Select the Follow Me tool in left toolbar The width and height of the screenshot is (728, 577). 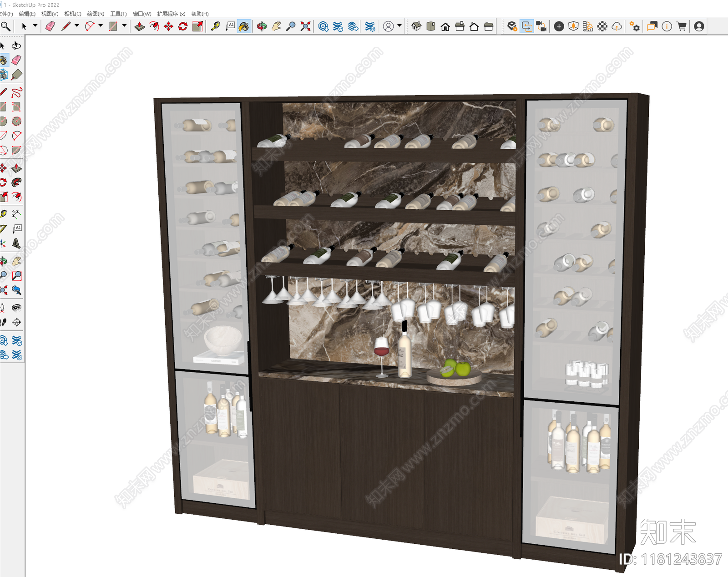(17, 183)
